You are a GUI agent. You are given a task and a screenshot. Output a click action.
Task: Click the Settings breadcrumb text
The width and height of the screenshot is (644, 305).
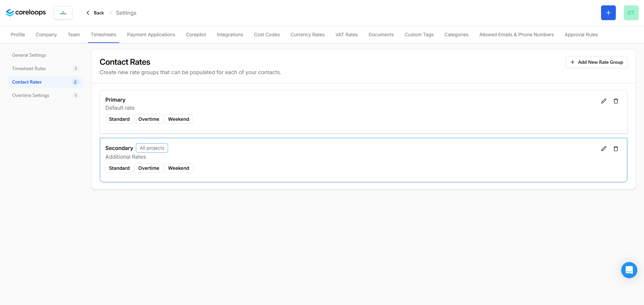pos(126,13)
